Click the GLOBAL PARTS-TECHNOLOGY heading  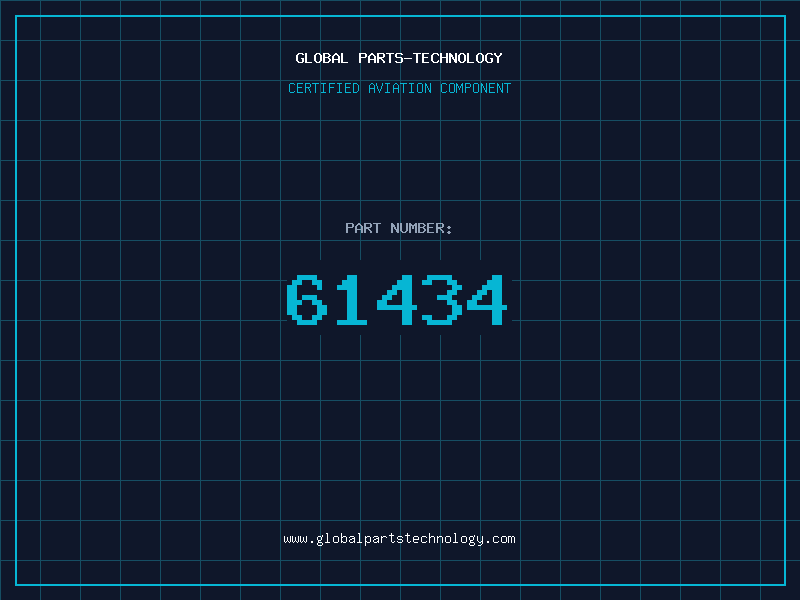(399, 58)
